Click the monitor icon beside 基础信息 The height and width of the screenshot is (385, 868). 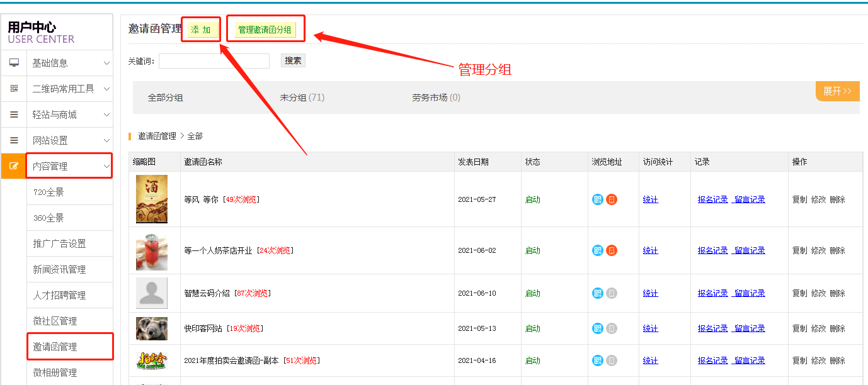click(14, 63)
